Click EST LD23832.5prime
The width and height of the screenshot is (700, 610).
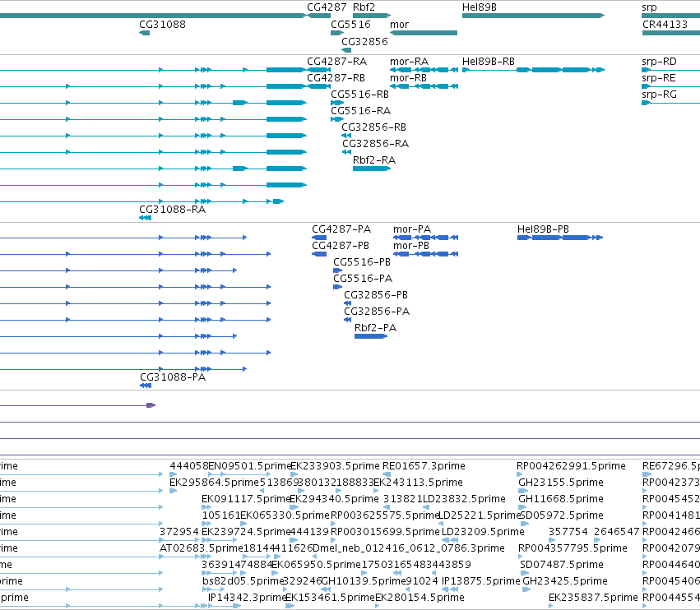pos(464,498)
